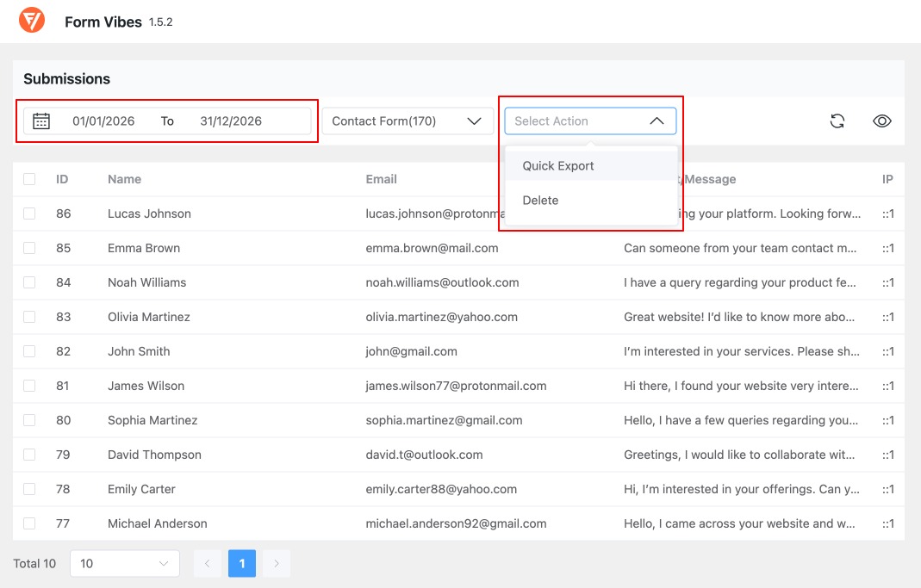Image resolution: width=921 pixels, height=588 pixels.
Task: Click the Form Vibes logo icon
Action: pos(31,22)
